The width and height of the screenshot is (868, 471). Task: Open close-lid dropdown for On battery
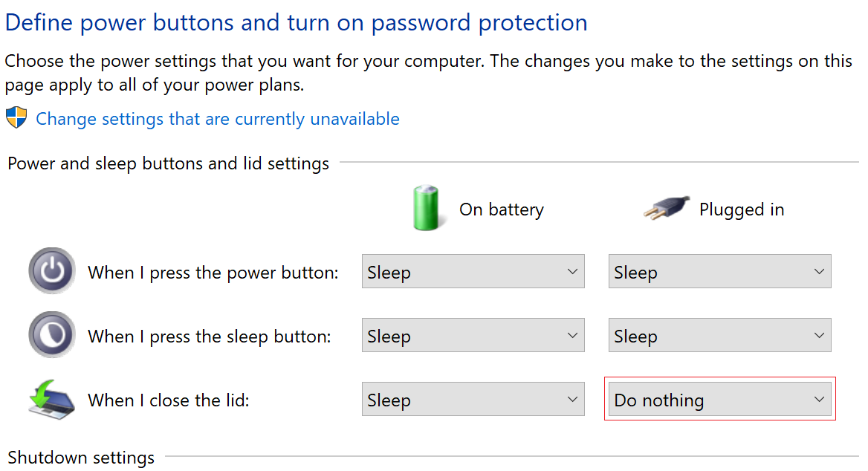click(x=473, y=400)
